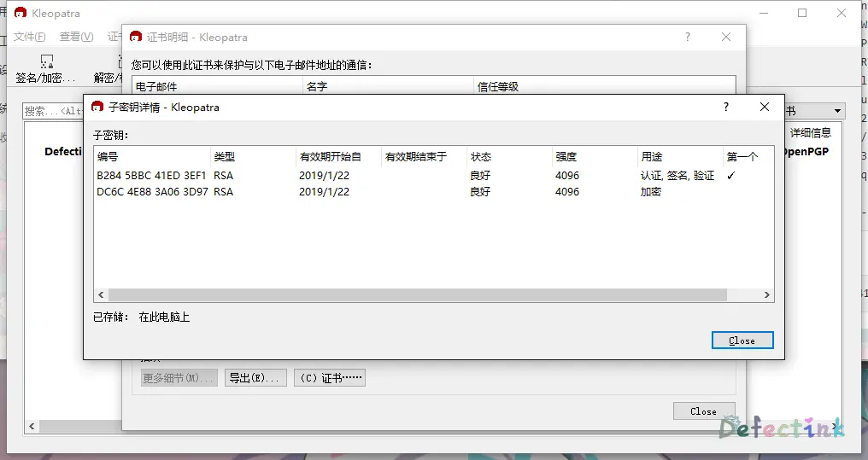Click help question mark in 证书明细 title bar
The width and height of the screenshot is (868, 460).
point(688,37)
